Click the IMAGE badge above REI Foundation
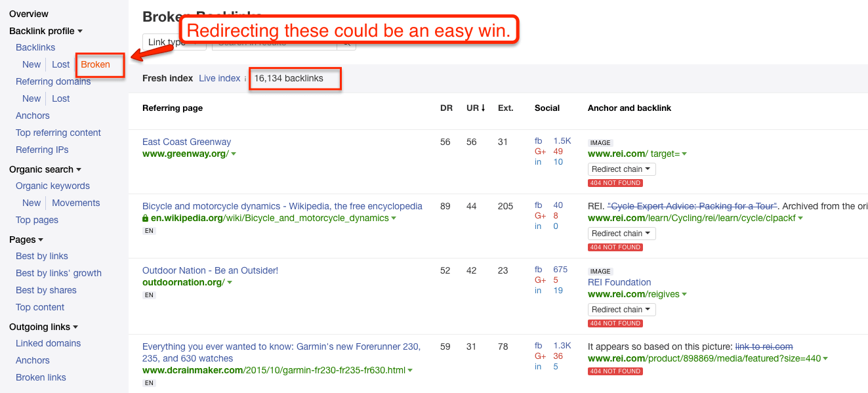868x393 pixels. pos(600,271)
